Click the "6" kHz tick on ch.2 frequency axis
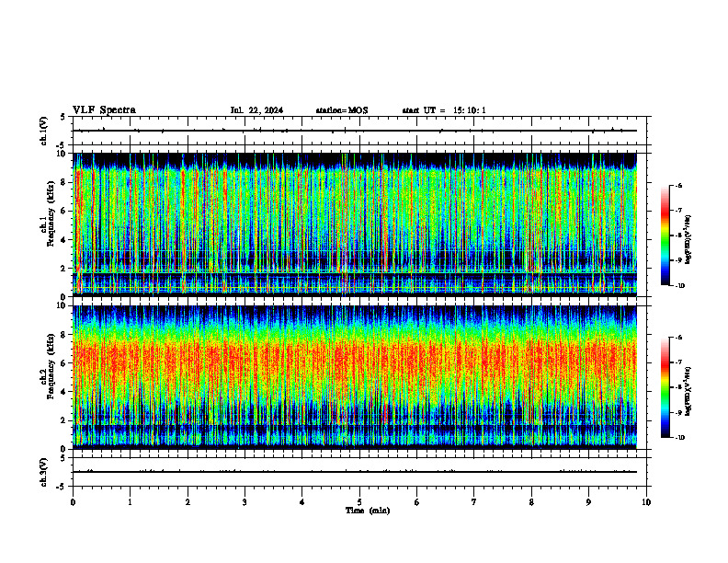Viewport: 728px width, 563px height. (63, 363)
